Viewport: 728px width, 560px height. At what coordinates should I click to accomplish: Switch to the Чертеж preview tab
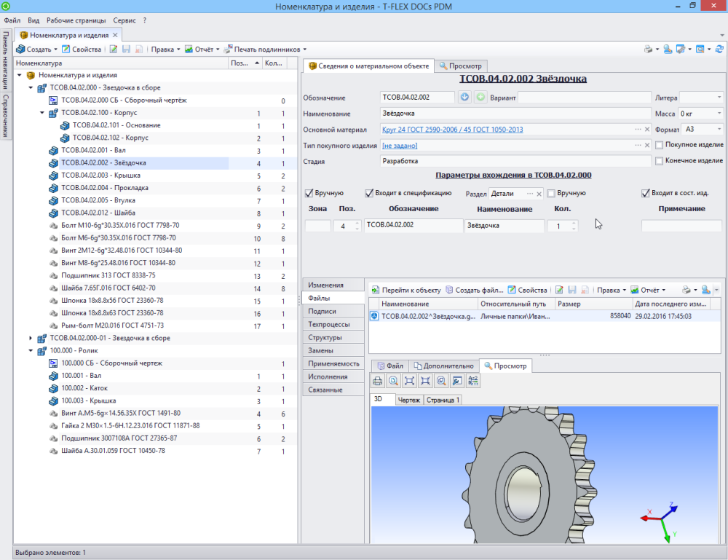(408, 400)
